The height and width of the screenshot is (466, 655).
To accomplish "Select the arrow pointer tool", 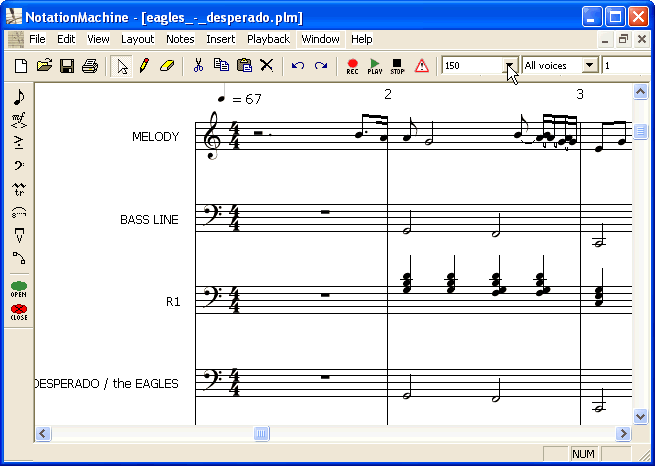I will click(122, 66).
